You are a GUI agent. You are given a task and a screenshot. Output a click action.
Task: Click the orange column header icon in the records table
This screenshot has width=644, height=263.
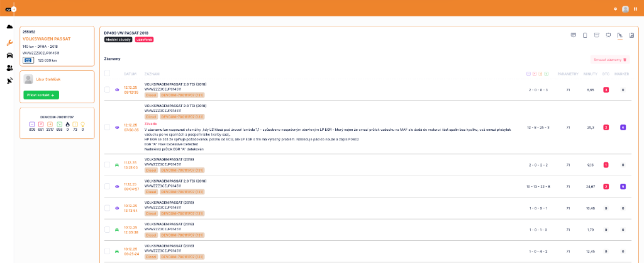coord(540,74)
